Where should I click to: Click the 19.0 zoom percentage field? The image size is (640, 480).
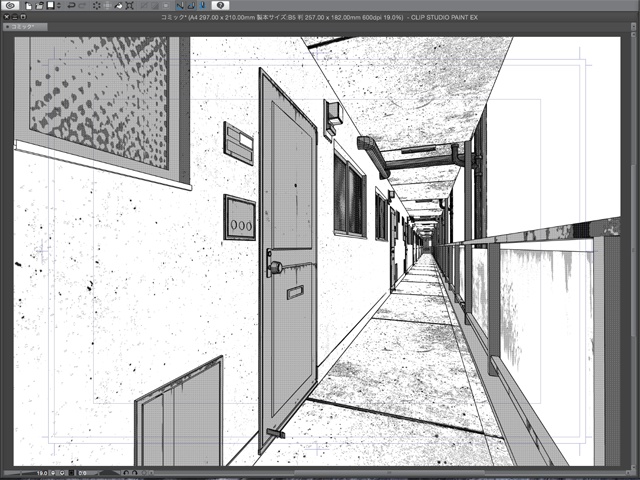pyautogui.click(x=42, y=473)
